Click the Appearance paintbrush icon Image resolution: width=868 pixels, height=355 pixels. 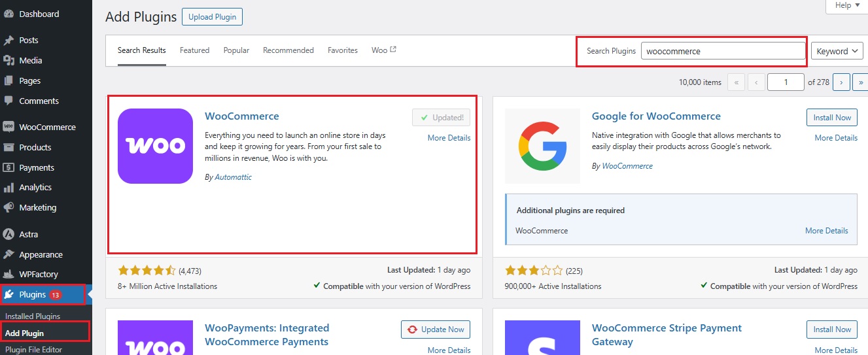point(9,254)
